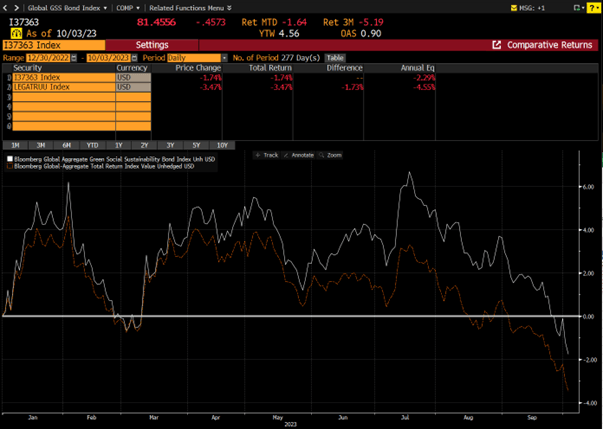Open the Period Daily dropdown

(x=196, y=58)
